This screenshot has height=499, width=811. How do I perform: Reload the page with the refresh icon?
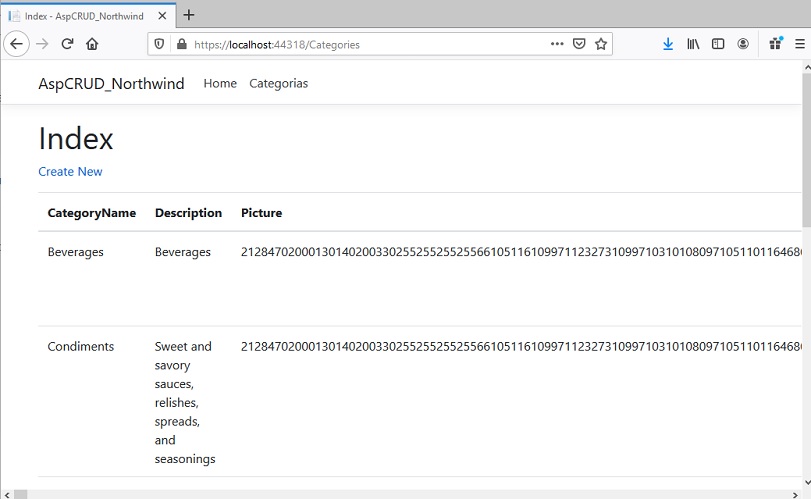tap(67, 44)
